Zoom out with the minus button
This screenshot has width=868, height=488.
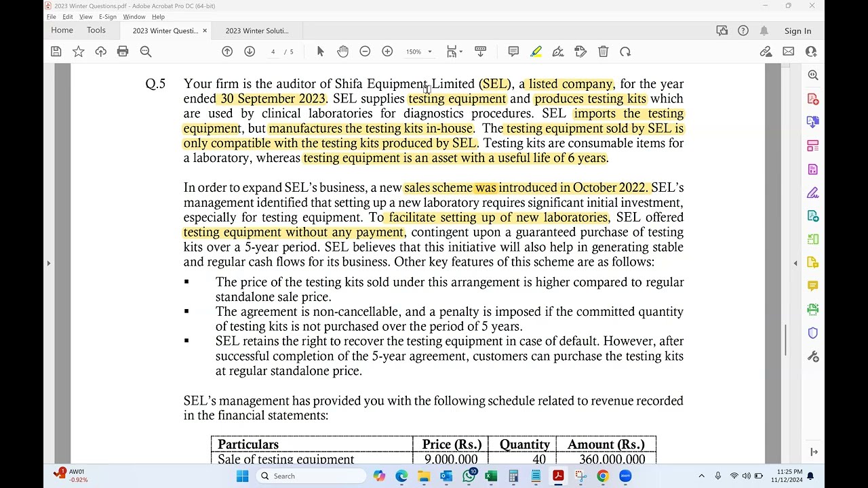[x=365, y=52]
